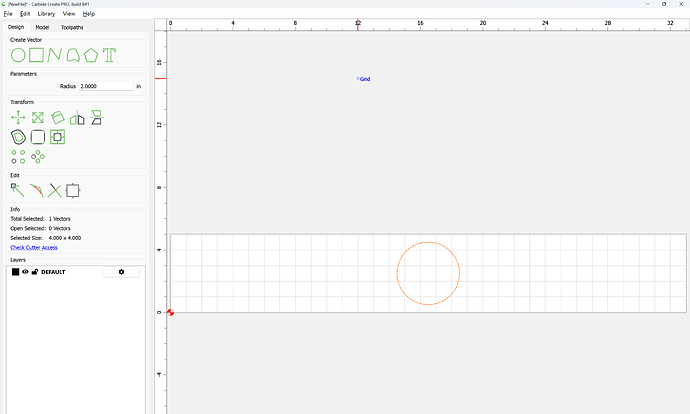690x414 pixels.
Task: Toggle the DEFAULT layer lock
Action: click(35, 272)
